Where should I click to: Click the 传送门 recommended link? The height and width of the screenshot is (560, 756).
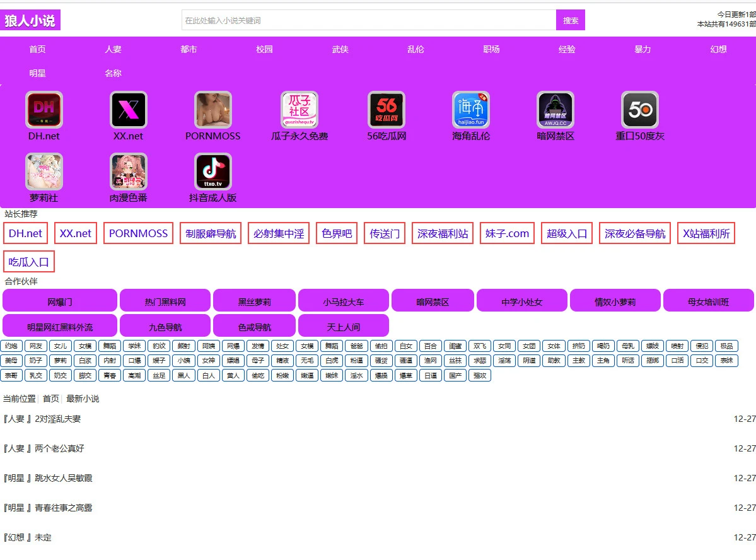(x=385, y=233)
